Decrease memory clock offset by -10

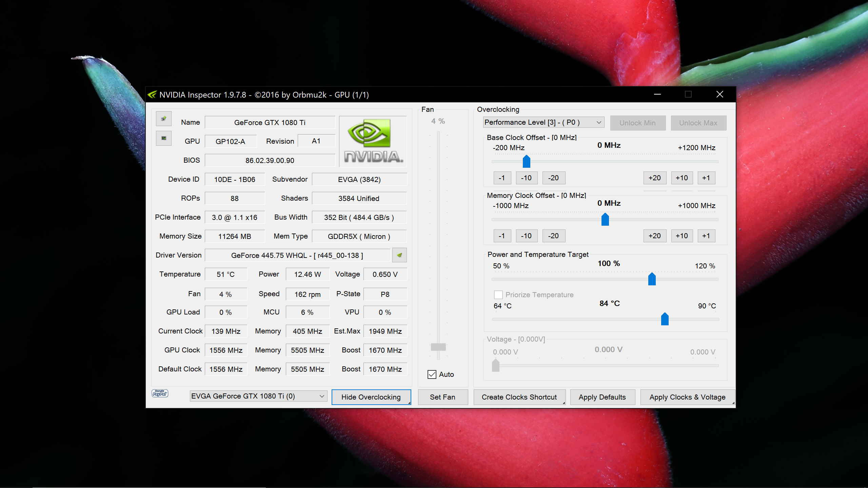pos(526,236)
